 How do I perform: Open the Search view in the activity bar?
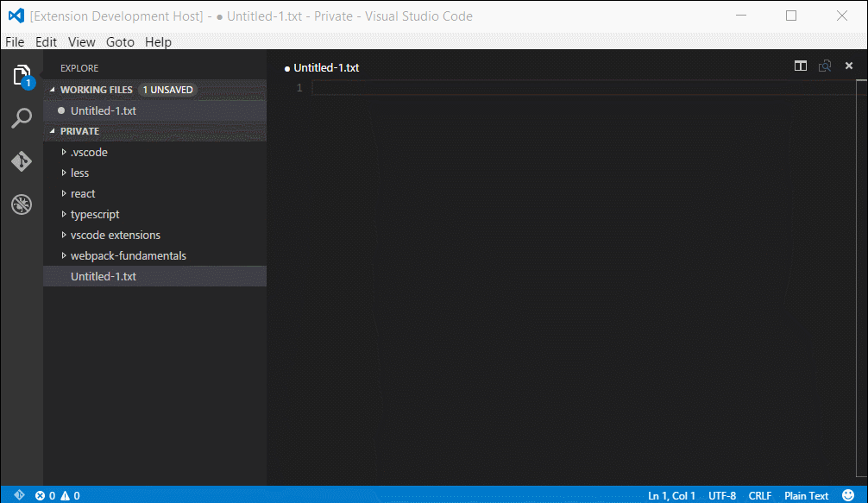point(21,118)
